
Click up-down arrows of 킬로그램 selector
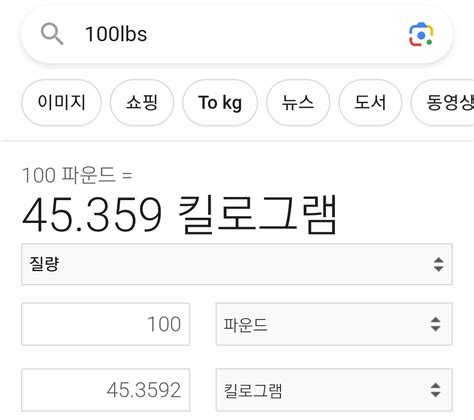pyautogui.click(x=435, y=390)
